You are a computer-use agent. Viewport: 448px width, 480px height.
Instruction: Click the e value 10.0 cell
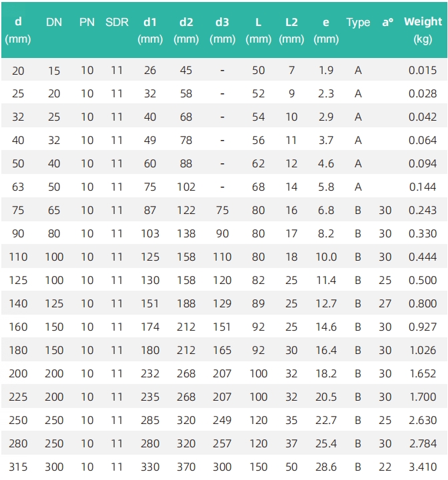[326, 257]
